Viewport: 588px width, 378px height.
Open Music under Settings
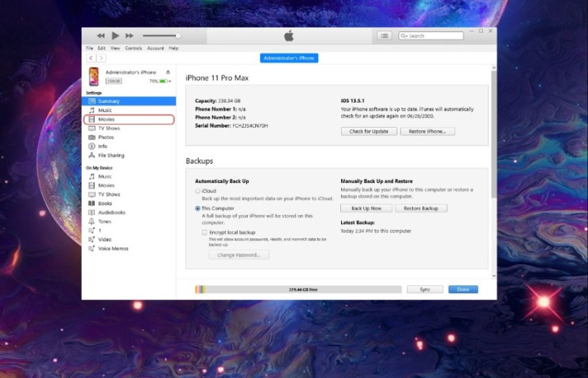click(129, 110)
